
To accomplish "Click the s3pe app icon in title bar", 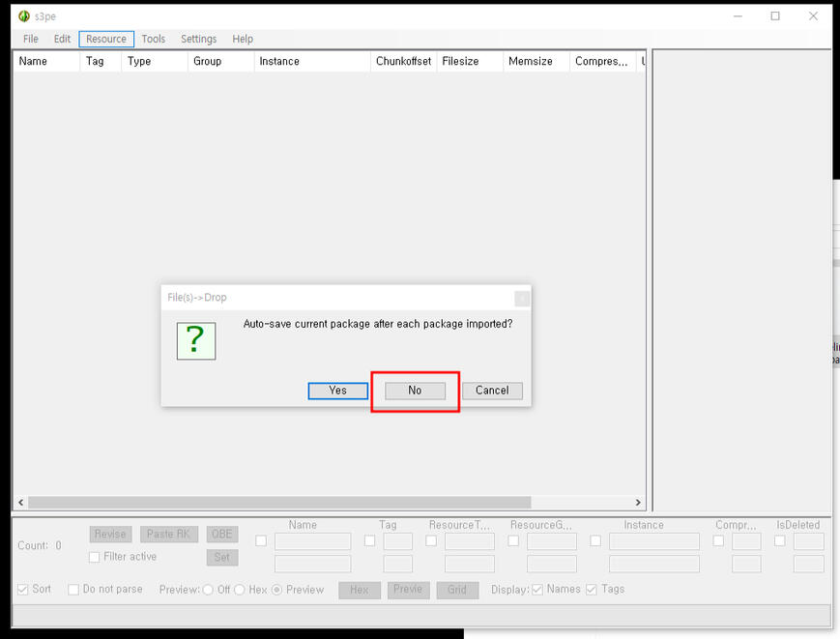I will click(24, 16).
